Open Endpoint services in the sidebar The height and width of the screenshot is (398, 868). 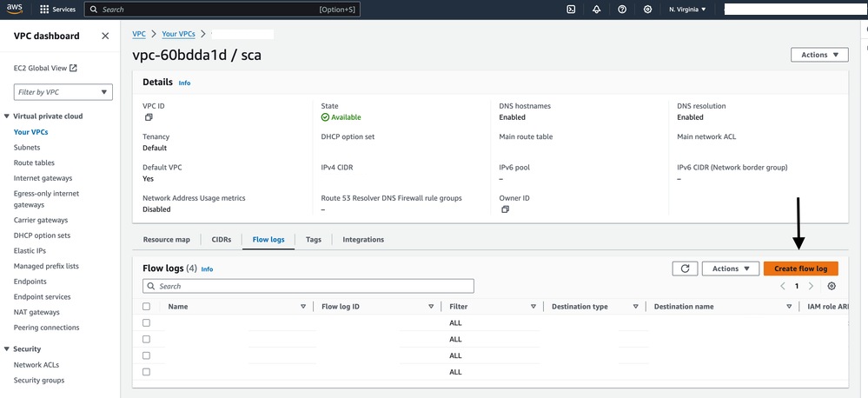click(42, 296)
